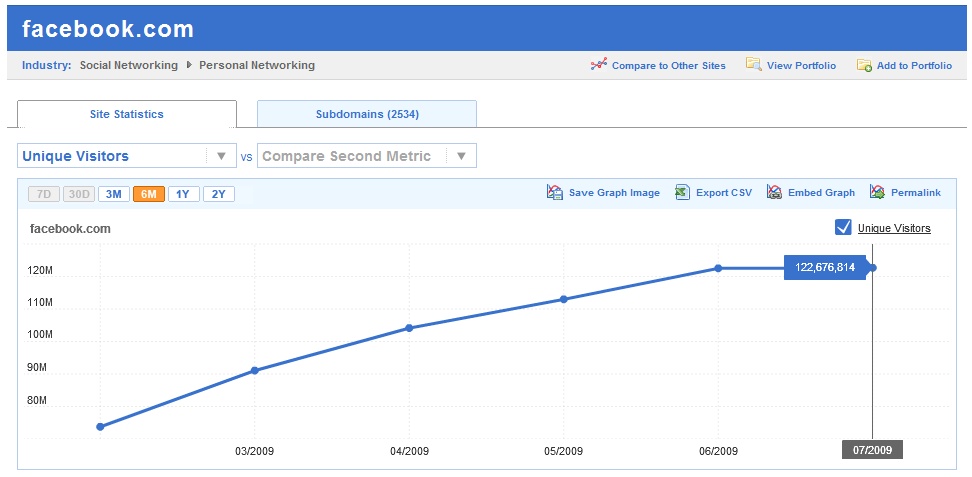This screenshot has height=477, width=972.
Task: Click the Permalink icon
Action: 877,192
